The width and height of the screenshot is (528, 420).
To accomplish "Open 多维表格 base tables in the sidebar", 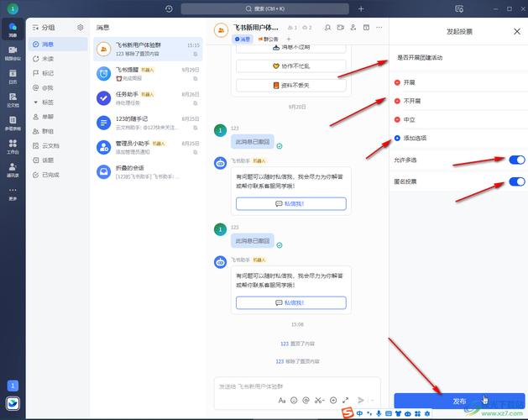I will point(13,123).
